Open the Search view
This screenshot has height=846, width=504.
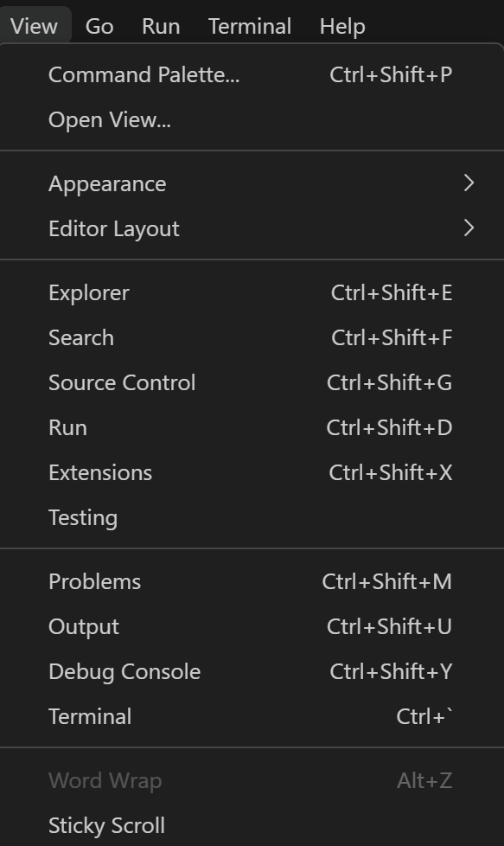[80, 337]
